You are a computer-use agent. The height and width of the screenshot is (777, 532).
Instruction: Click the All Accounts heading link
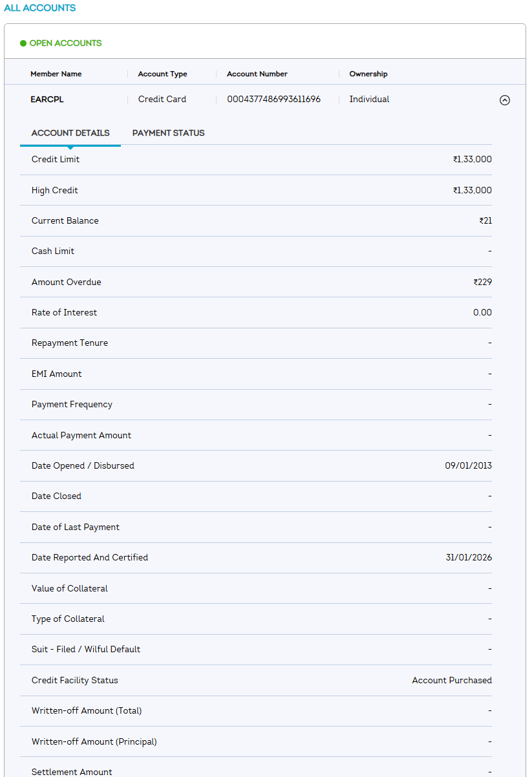coord(39,8)
